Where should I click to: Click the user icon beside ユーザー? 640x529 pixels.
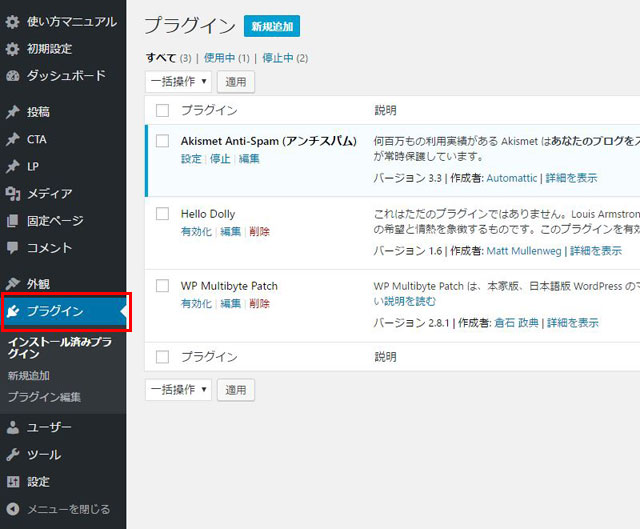[13, 427]
